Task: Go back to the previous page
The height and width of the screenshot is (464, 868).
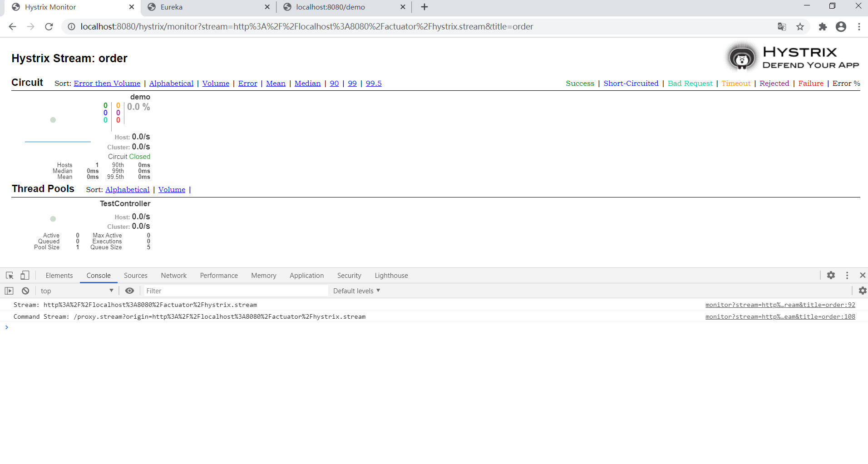Action: tap(12, 27)
